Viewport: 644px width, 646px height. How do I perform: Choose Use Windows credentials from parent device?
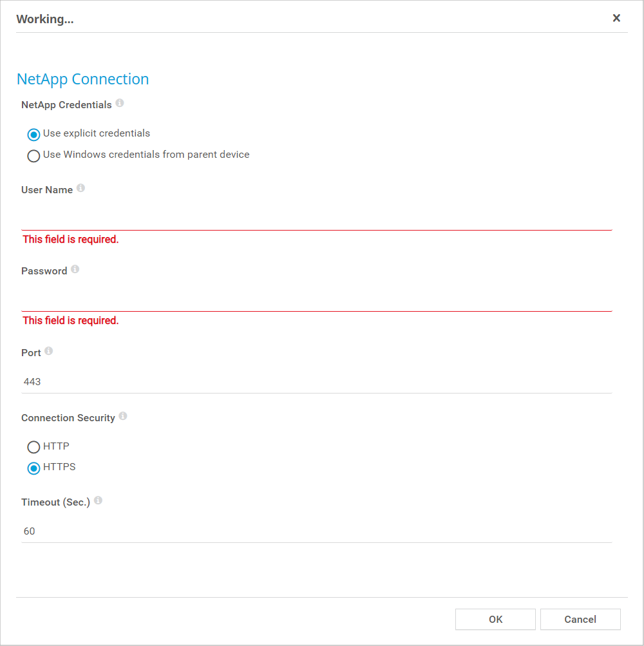click(x=33, y=156)
